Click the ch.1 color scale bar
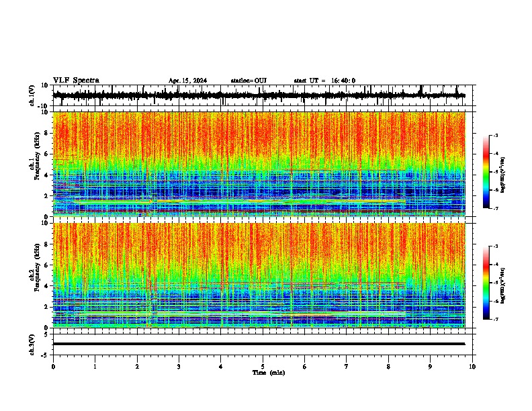532x411 pixels. tap(486, 172)
